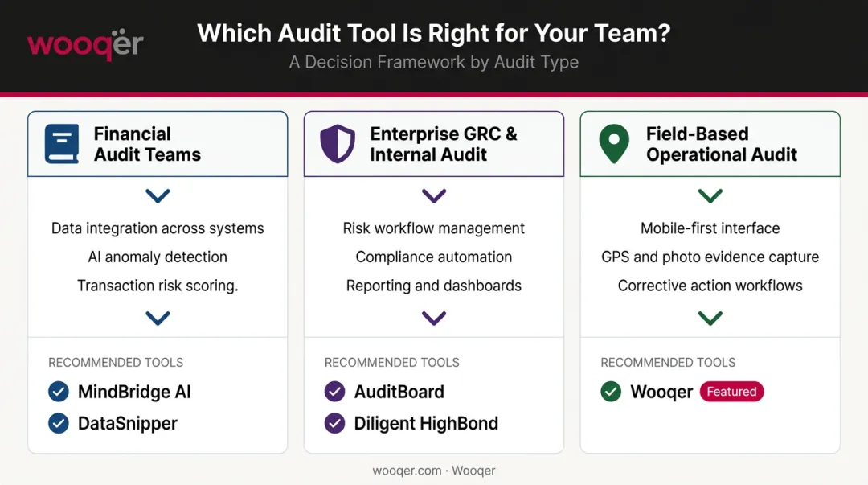Click the 'GPS and photo evidence capture' text
868x485 pixels.
click(x=710, y=257)
